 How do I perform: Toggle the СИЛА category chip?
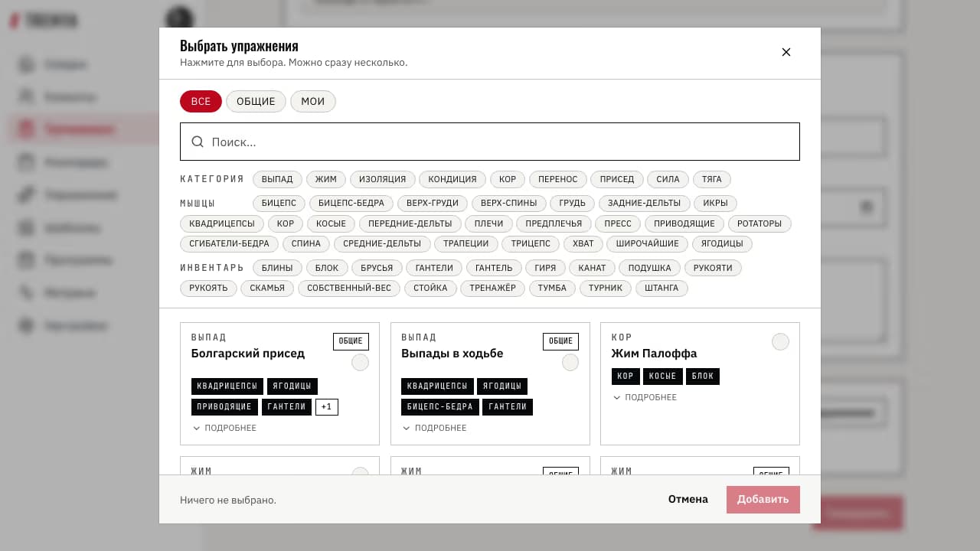coord(668,179)
